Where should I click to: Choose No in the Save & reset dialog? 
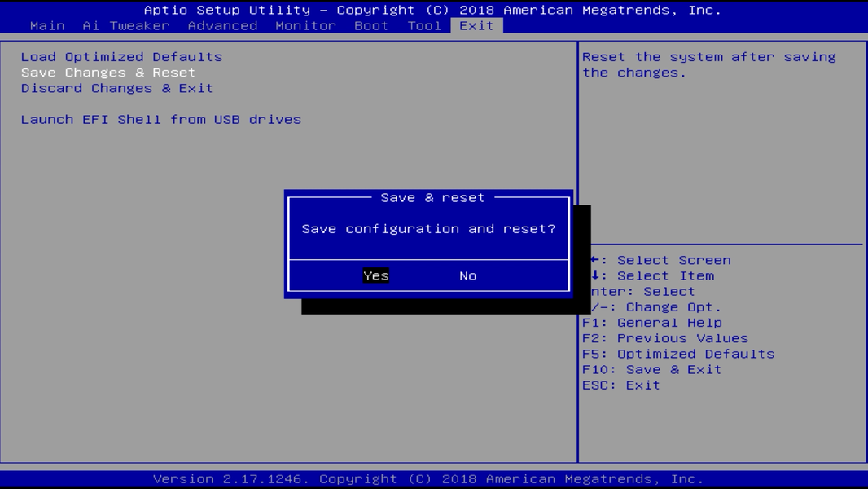pyautogui.click(x=467, y=275)
